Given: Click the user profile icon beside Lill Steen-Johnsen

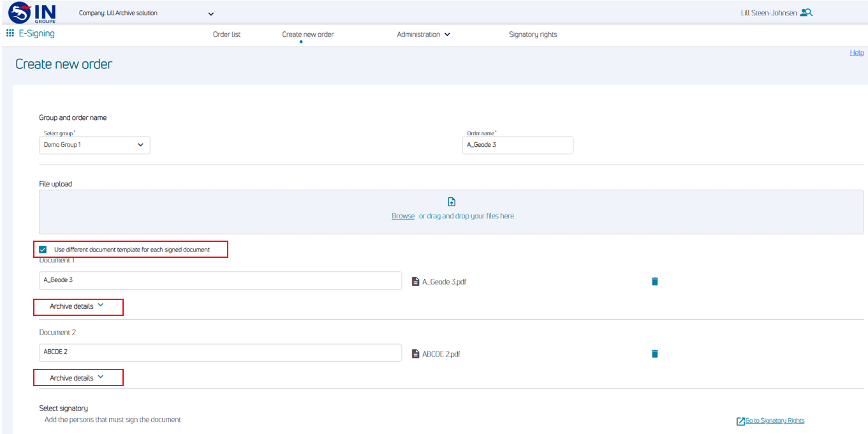Looking at the screenshot, I should (806, 13).
